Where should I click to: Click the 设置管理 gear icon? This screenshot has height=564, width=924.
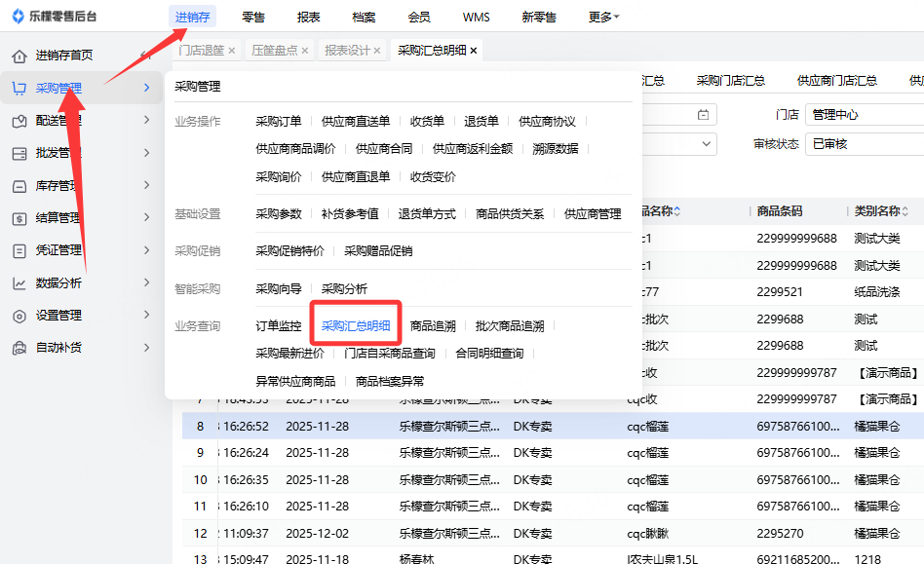click(19, 316)
